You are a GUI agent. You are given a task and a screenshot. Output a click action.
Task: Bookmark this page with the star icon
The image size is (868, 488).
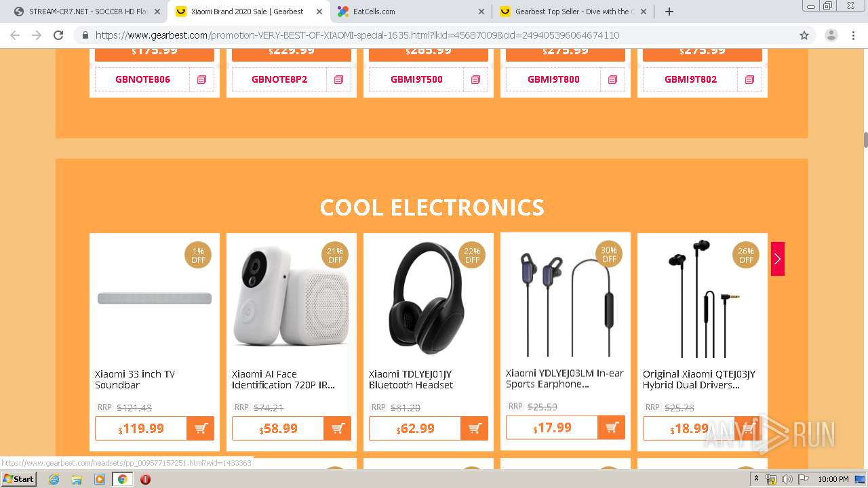[804, 35]
